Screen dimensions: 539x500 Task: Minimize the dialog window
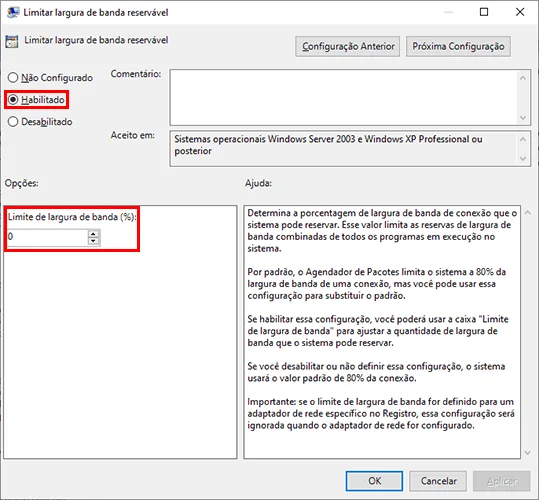point(448,12)
